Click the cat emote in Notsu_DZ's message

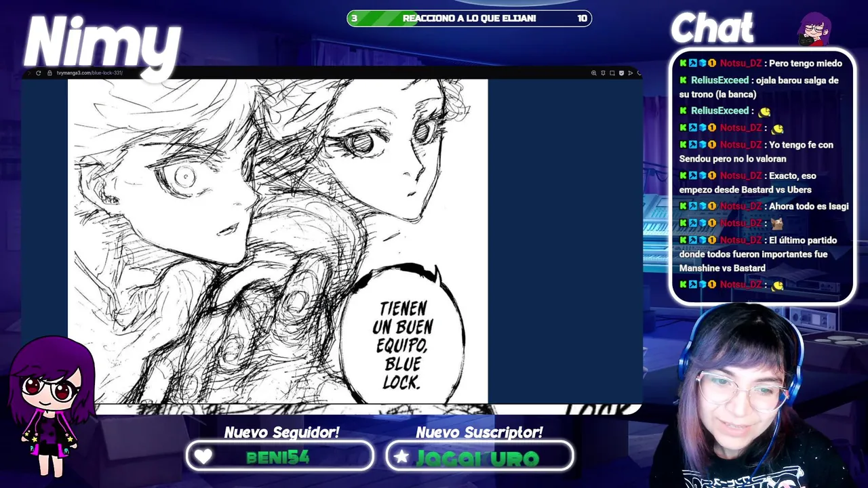(x=777, y=223)
